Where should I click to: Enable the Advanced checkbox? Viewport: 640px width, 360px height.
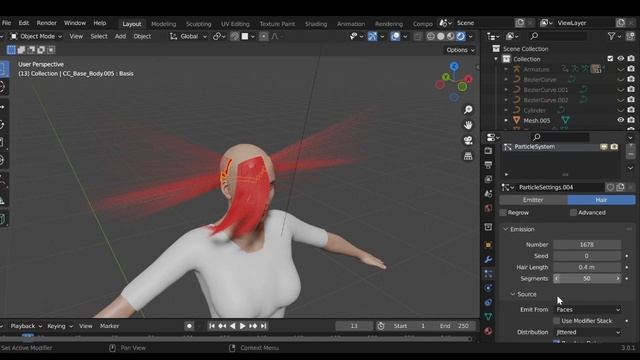point(573,213)
